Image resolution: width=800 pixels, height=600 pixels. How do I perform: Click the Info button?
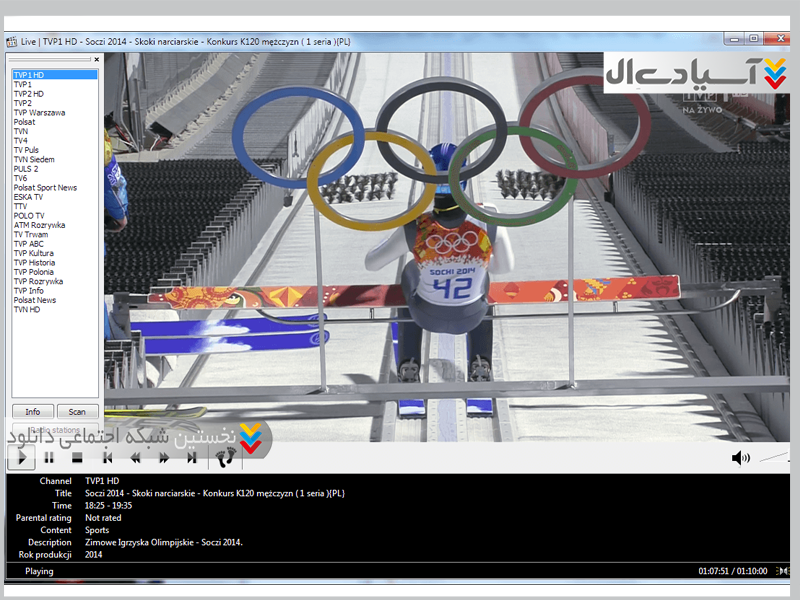pos(33,411)
